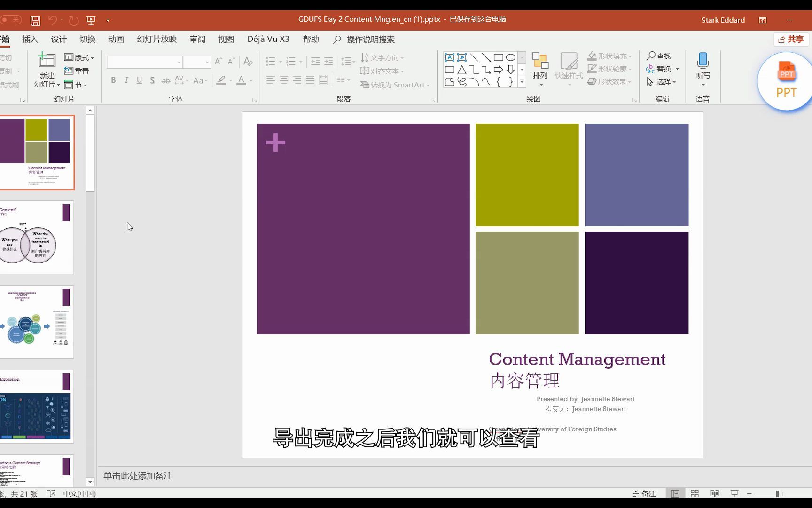Click the font color A icon
Image resolution: width=812 pixels, height=508 pixels.
coord(241,80)
